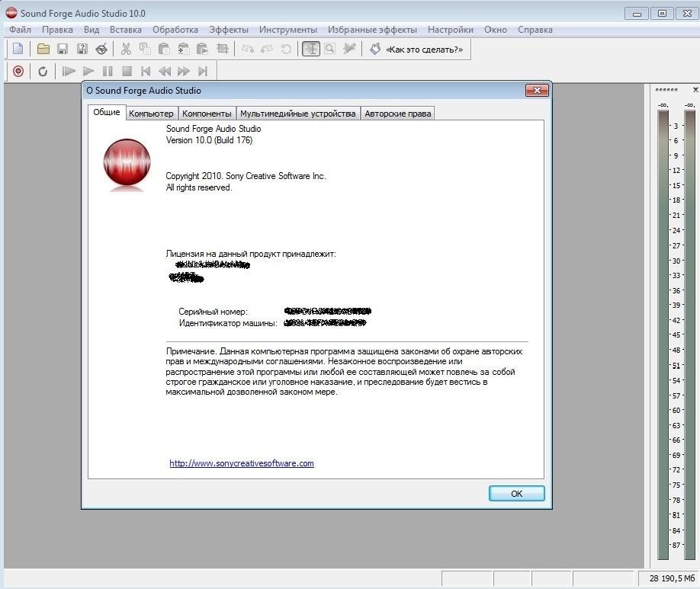
Task: Open the Справка menu
Action: (535, 30)
